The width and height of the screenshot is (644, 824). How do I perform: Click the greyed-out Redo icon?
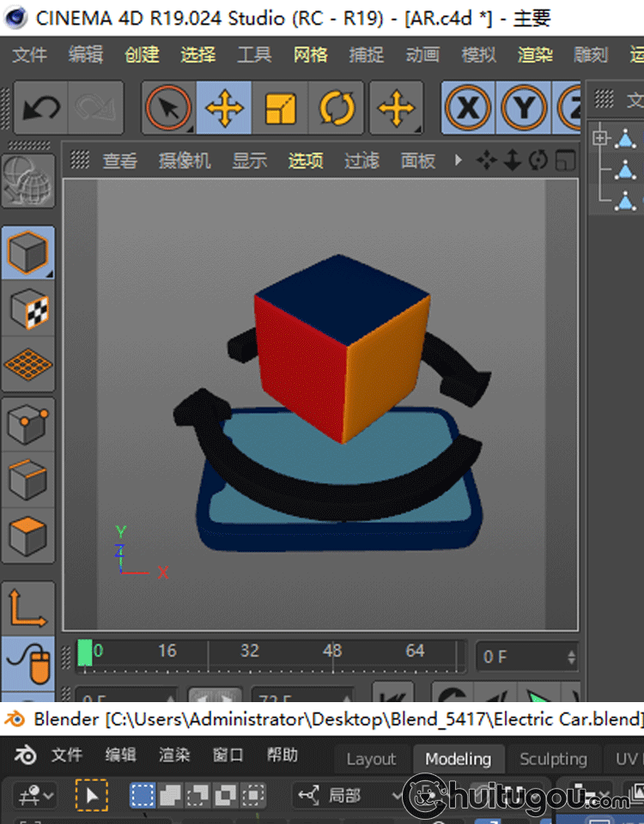[x=95, y=108]
